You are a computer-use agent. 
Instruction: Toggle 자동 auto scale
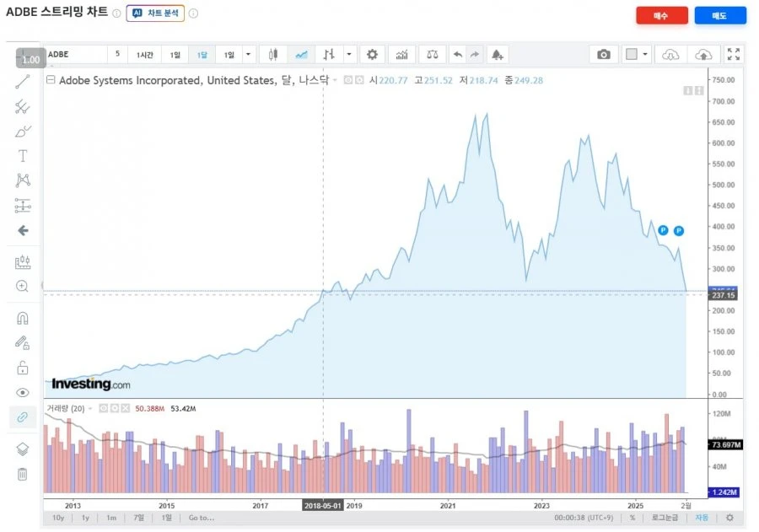tap(702, 518)
